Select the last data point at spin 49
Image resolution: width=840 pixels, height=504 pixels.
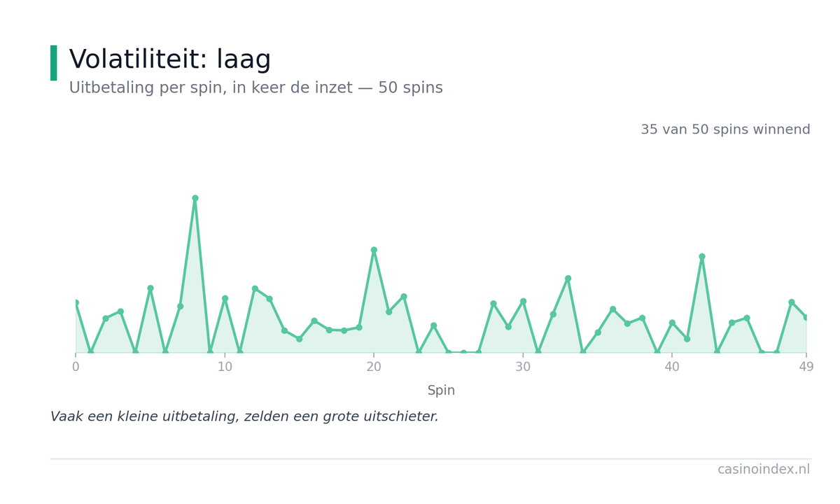tap(806, 318)
